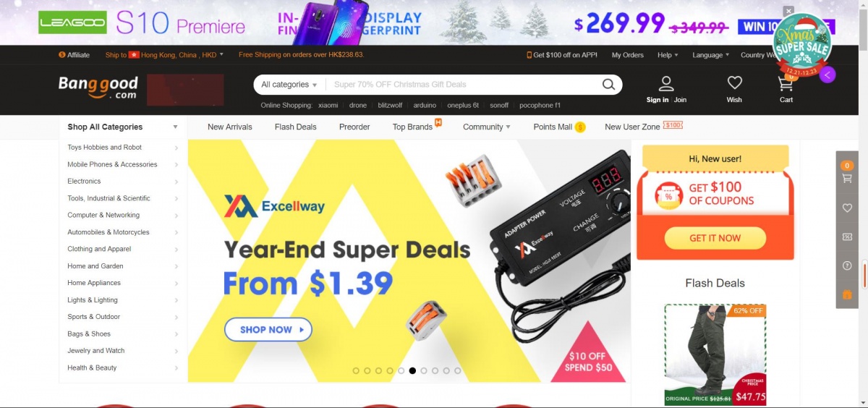Open the Flash Deals tab

click(x=296, y=127)
